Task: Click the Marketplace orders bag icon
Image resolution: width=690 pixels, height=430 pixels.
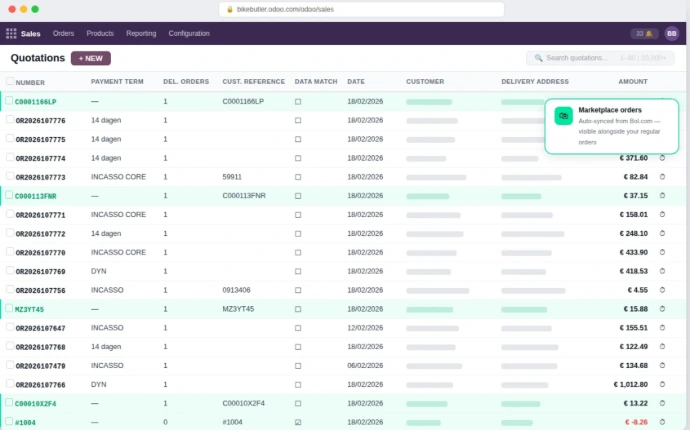Action: click(x=563, y=116)
